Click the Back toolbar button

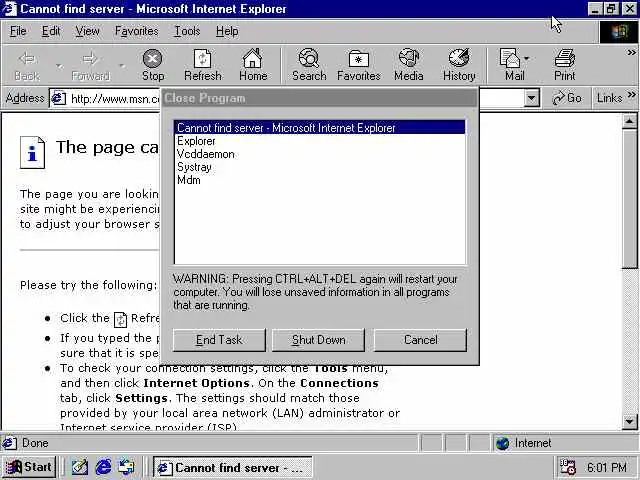tap(27, 65)
